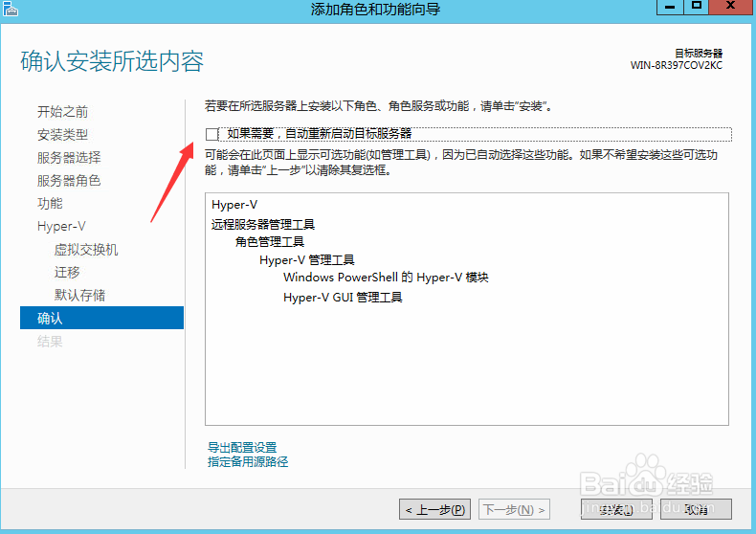The image size is (756, 534).
Task: Select the 服务器选择 step in sidebar
Action: [x=69, y=158]
